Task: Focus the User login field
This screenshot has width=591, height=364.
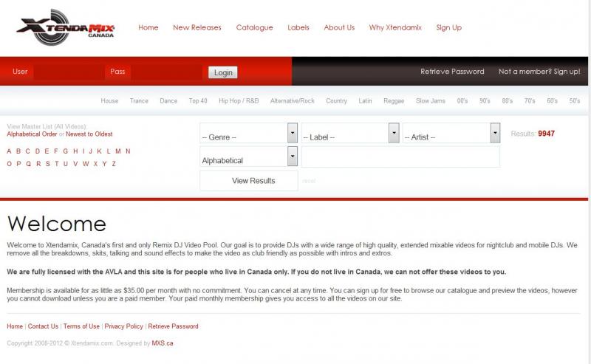Action: (69, 72)
